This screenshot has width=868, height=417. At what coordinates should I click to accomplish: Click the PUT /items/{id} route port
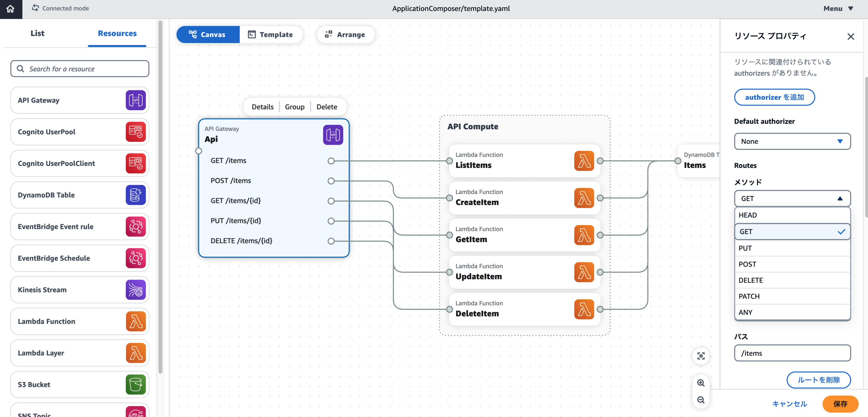331,221
